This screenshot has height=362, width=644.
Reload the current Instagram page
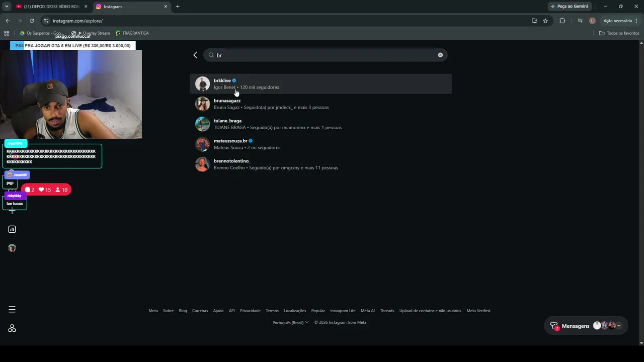[x=32, y=21]
